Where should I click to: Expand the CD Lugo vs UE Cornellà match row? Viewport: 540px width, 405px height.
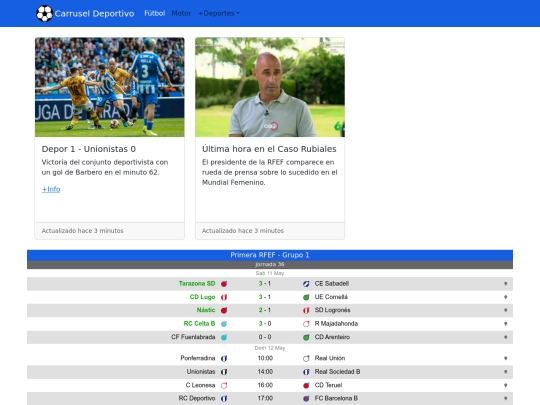(x=506, y=297)
